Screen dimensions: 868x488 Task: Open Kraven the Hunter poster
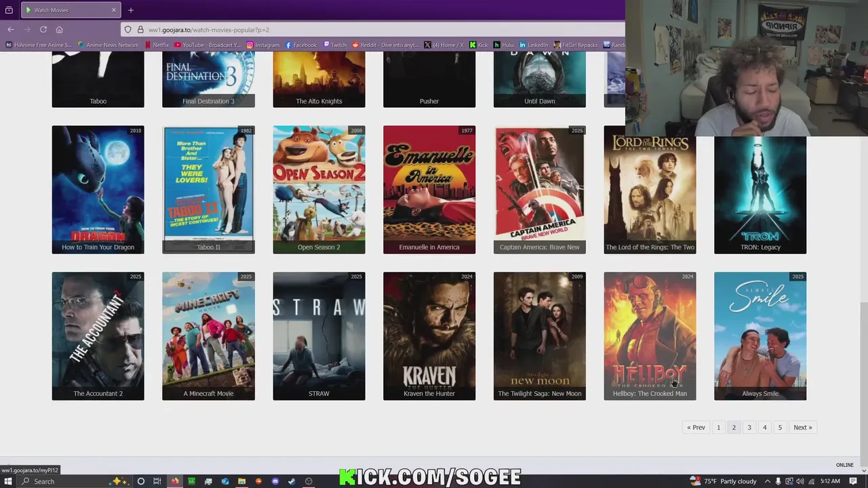(429, 336)
